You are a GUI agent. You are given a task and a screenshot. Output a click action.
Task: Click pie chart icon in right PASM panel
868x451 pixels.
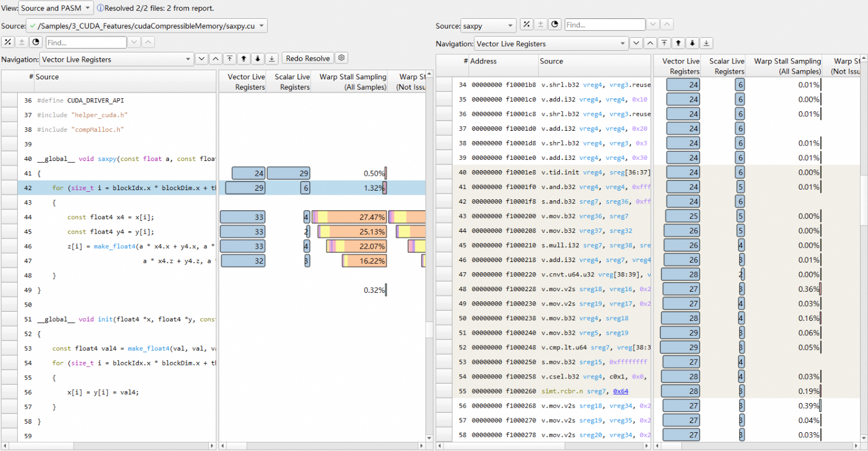point(555,25)
